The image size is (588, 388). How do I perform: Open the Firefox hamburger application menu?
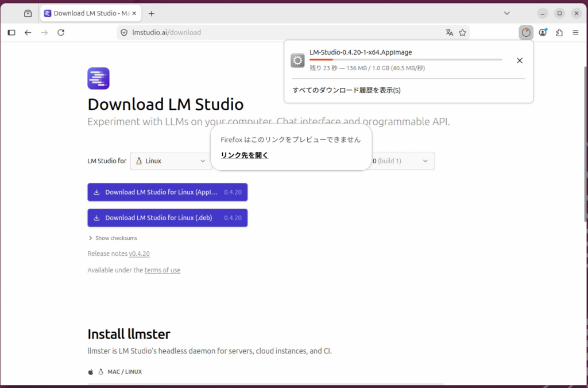click(575, 33)
